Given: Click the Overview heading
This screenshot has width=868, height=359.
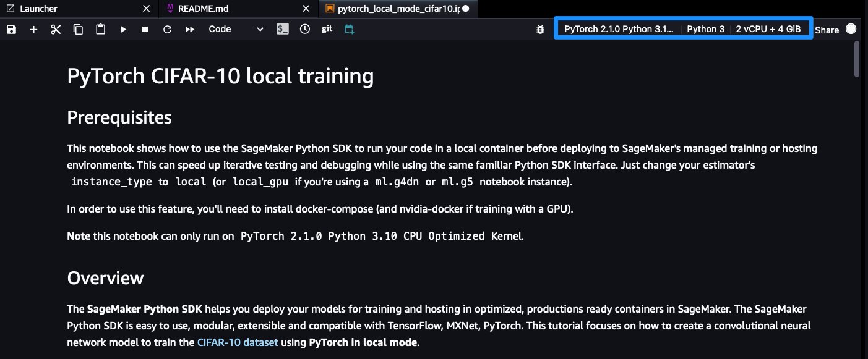Looking at the screenshot, I should point(105,277).
